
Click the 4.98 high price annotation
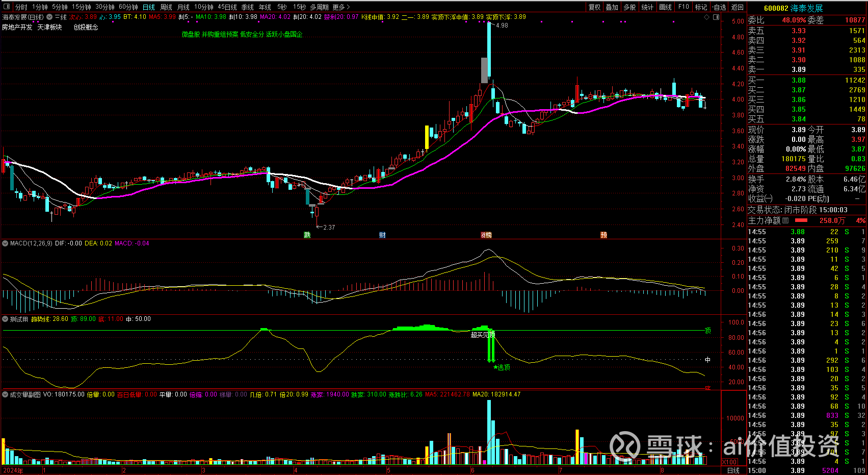[x=502, y=26]
